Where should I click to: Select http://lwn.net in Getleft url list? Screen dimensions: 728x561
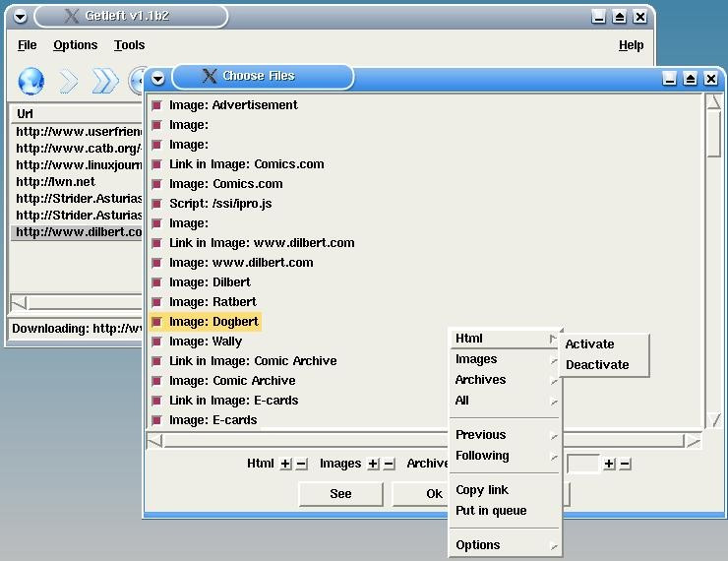pyautogui.click(x=77, y=182)
